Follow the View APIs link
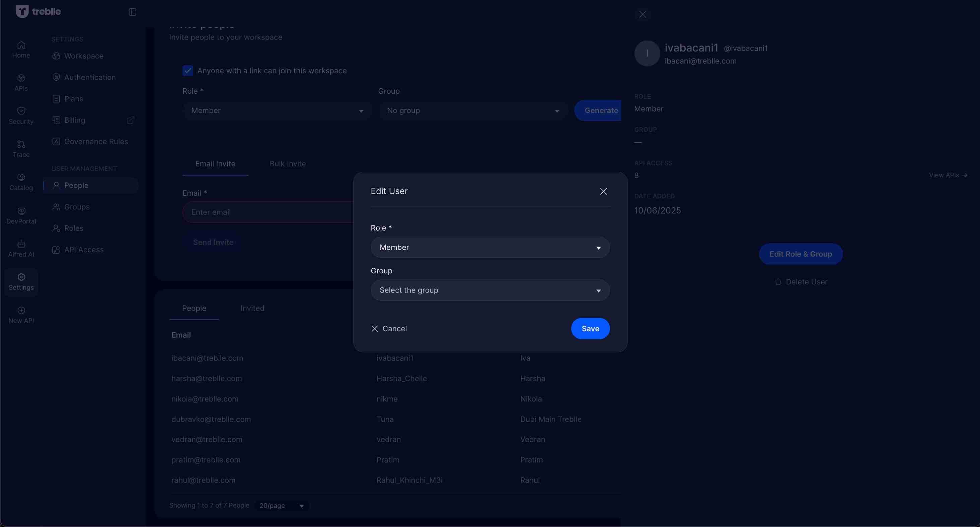The height and width of the screenshot is (527, 980). coord(948,175)
